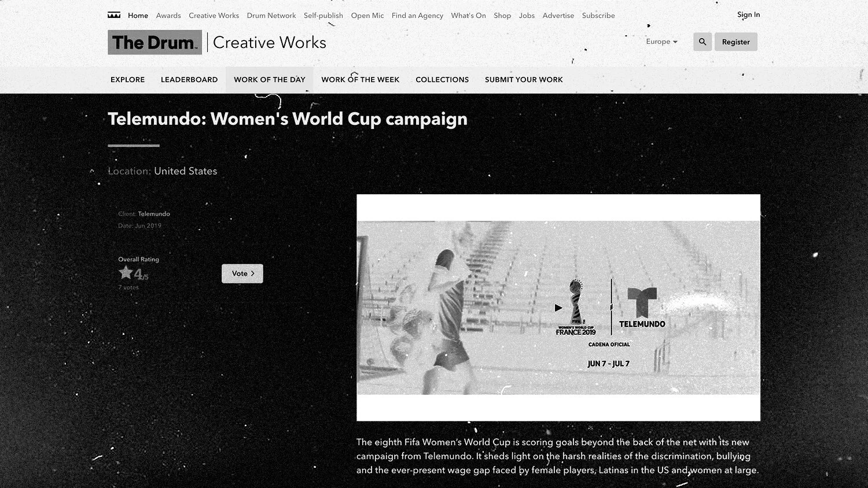Open the Advertise menu item
868x488 pixels.
click(x=558, y=16)
